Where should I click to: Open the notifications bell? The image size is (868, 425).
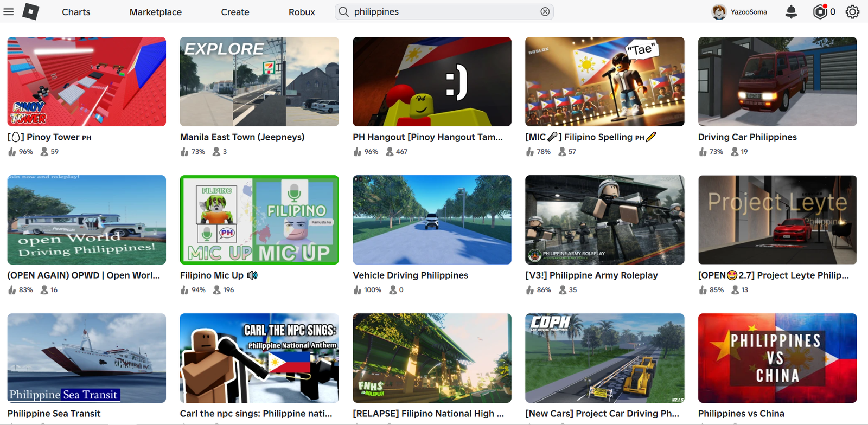coord(791,12)
